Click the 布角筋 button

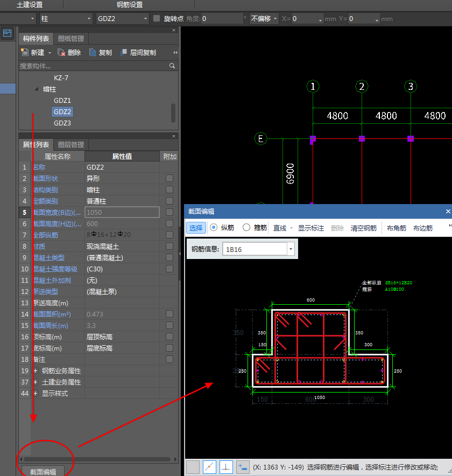coord(397,228)
